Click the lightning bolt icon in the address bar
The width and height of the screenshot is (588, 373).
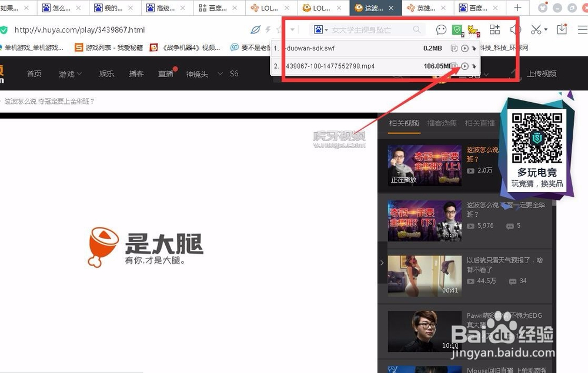pyautogui.click(x=268, y=29)
